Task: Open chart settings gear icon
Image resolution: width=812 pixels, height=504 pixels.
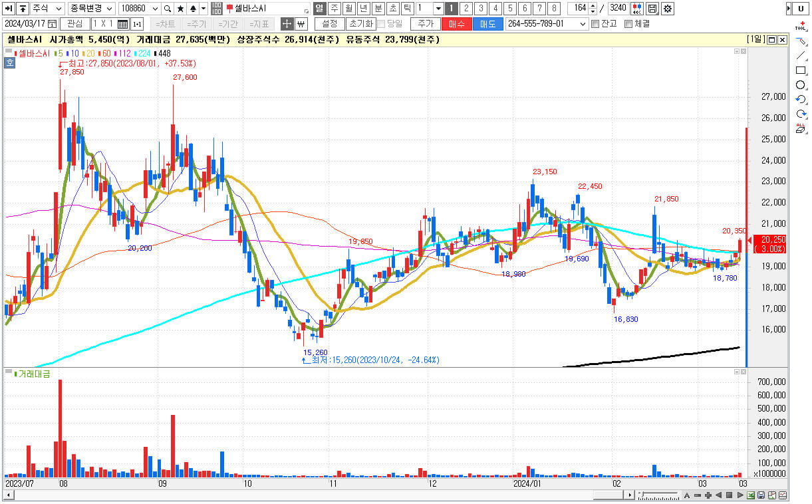Action: click(667, 9)
